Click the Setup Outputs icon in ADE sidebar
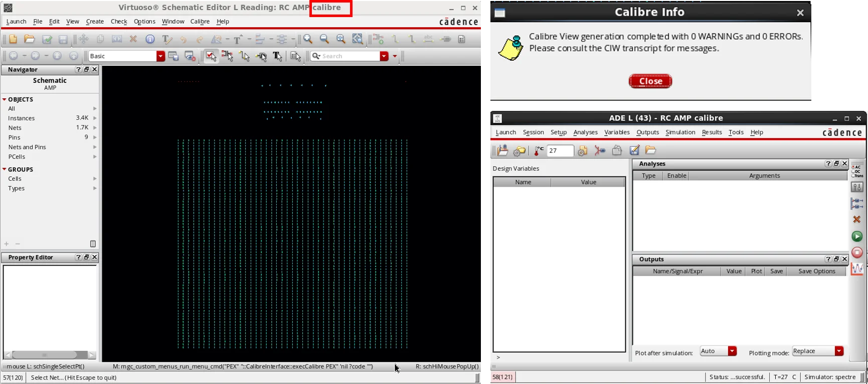 click(x=857, y=203)
